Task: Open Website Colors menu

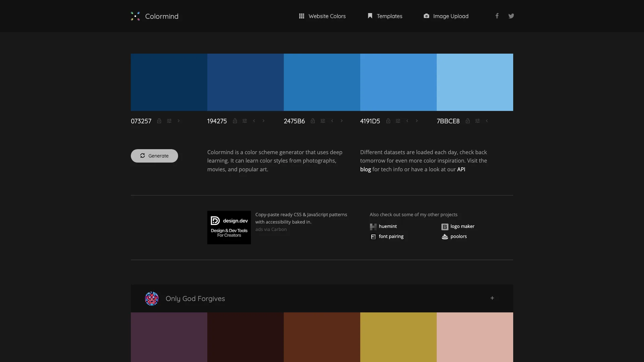Action: [322, 16]
